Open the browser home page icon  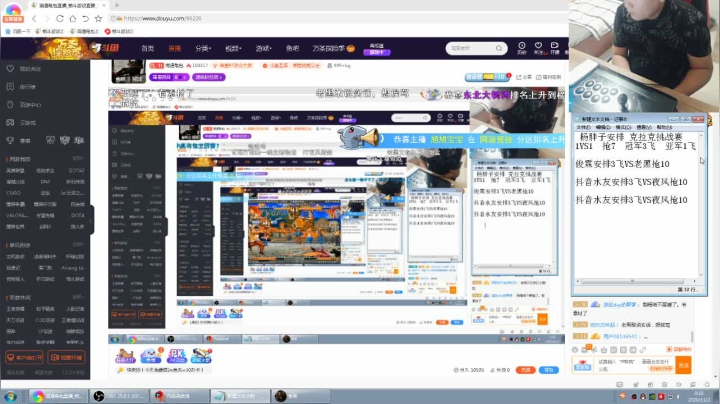pos(73,18)
